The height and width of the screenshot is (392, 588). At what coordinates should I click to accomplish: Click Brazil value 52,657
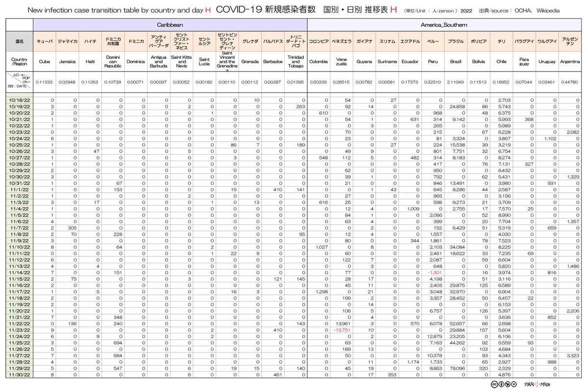[456, 323]
